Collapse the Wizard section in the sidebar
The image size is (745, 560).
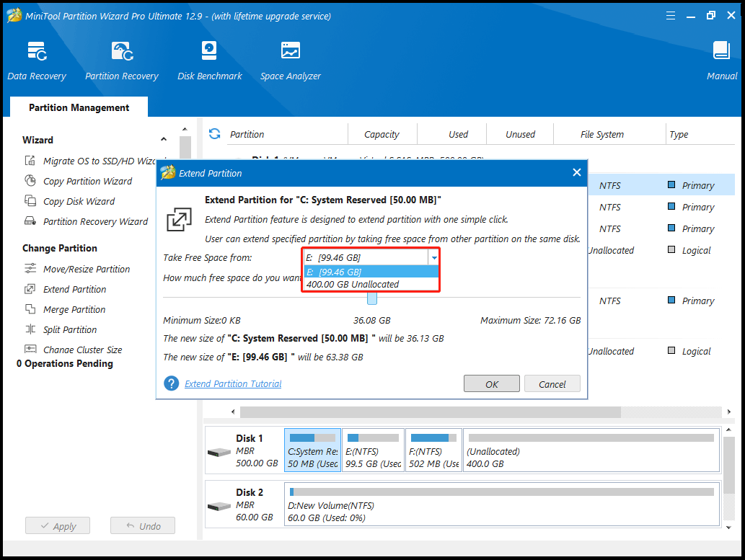tap(164, 140)
